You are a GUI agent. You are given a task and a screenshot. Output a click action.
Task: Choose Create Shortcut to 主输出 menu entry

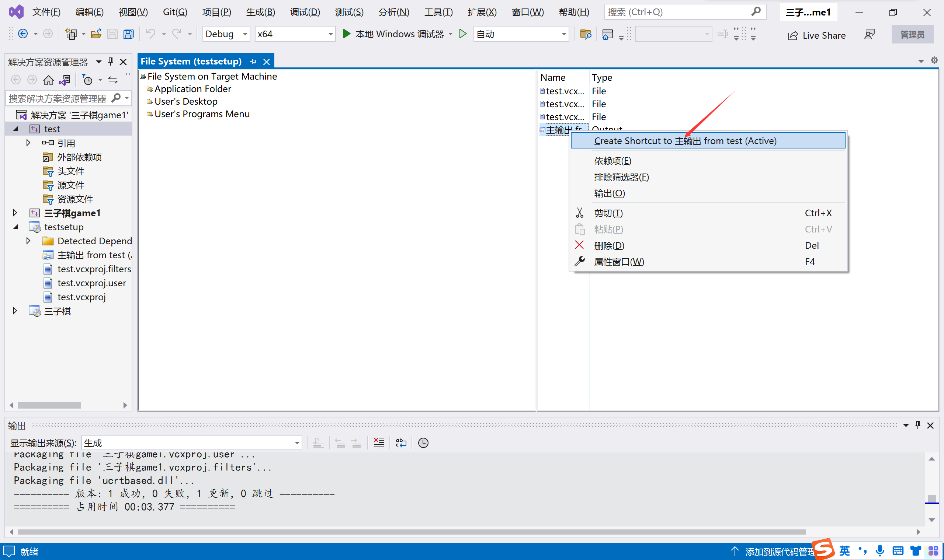(685, 141)
